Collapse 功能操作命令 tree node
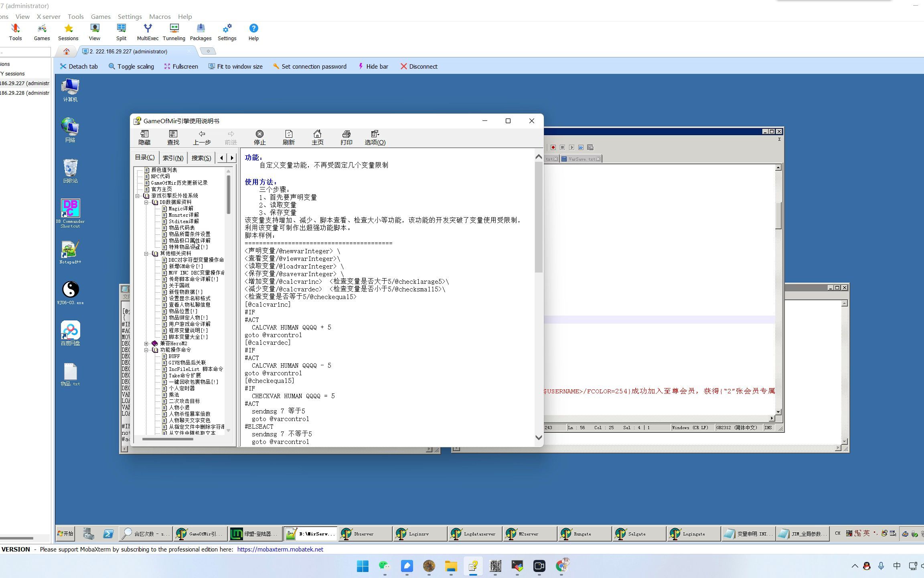 coord(146,350)
